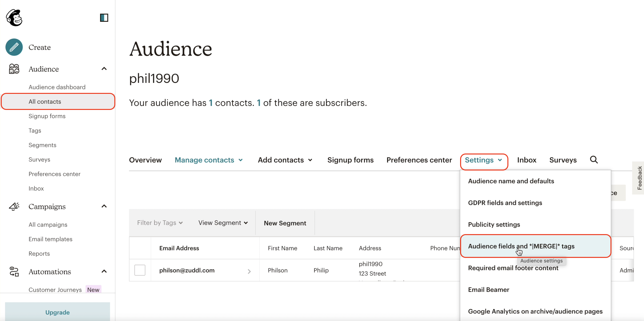Open the Filter by Tags dropdown
Screen dimensions: 644x321
click(x=160, y=223)
